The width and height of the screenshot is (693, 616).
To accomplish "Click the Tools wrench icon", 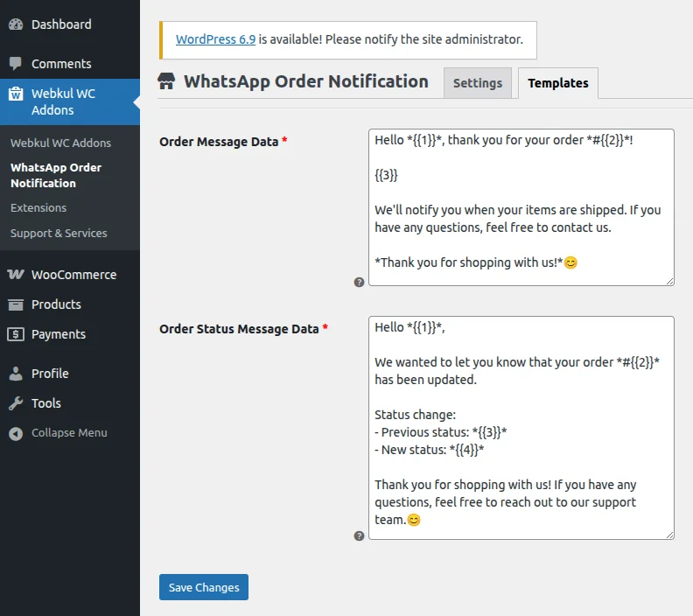I will click(16, 403).
